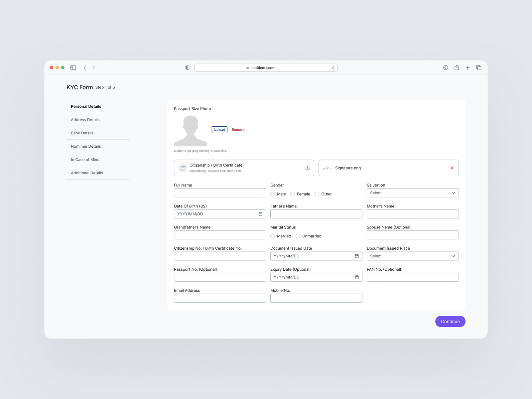Select the Male gender radio button
Screen dimensions: 532x399
273,194
